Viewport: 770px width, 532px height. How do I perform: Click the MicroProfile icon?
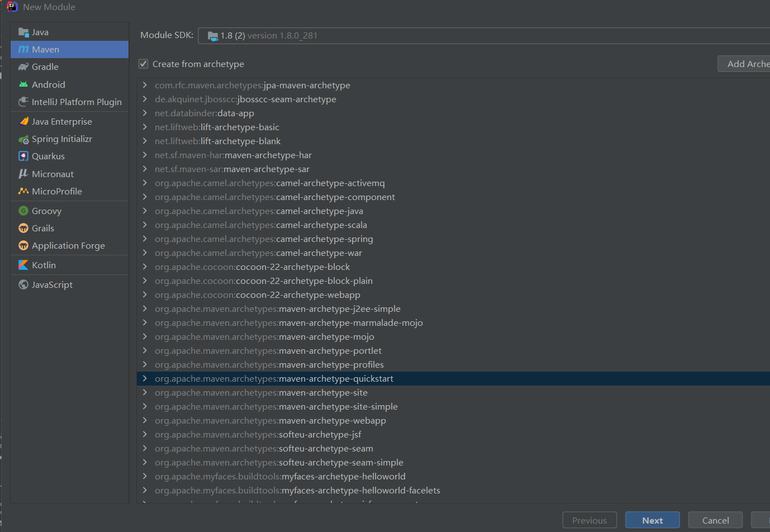[x=23, y=191]
